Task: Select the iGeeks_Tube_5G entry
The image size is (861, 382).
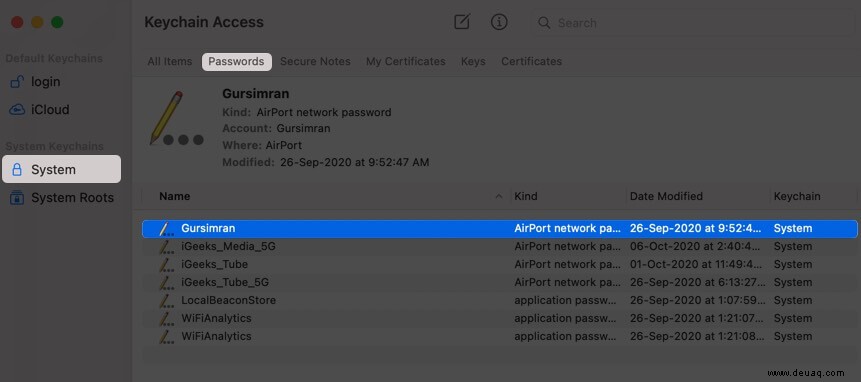Action: coord(500,283)
